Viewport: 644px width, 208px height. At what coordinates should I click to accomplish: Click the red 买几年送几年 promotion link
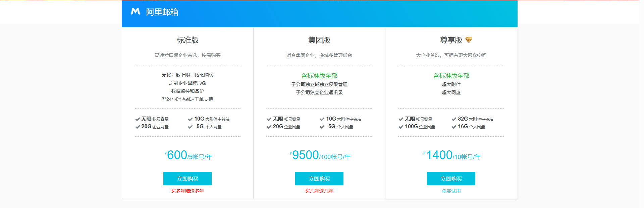click(319, 191)
